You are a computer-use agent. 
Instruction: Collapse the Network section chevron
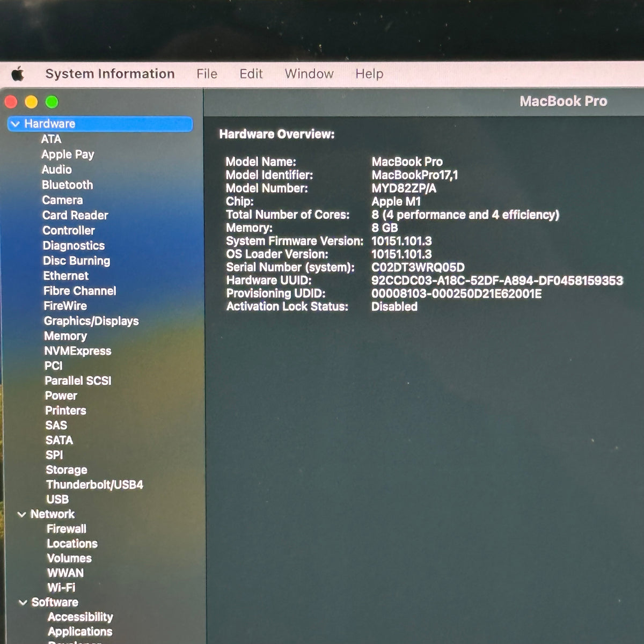[x=22, y=514]
